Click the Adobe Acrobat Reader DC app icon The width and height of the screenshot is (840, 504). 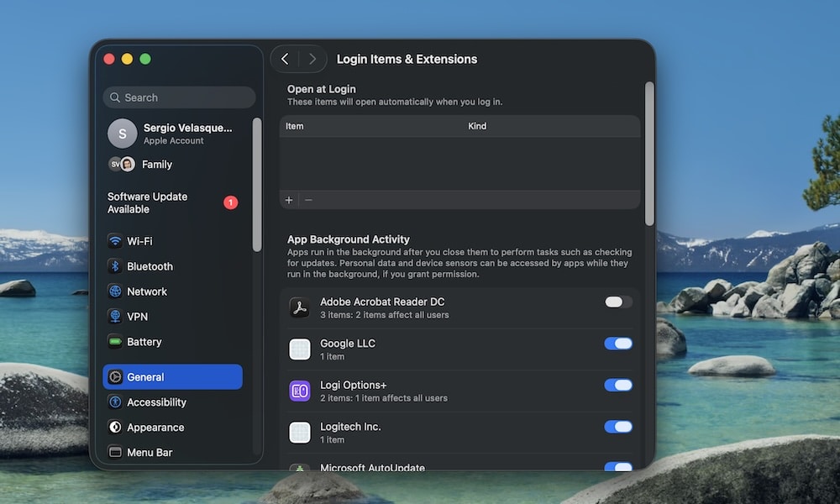300,307
